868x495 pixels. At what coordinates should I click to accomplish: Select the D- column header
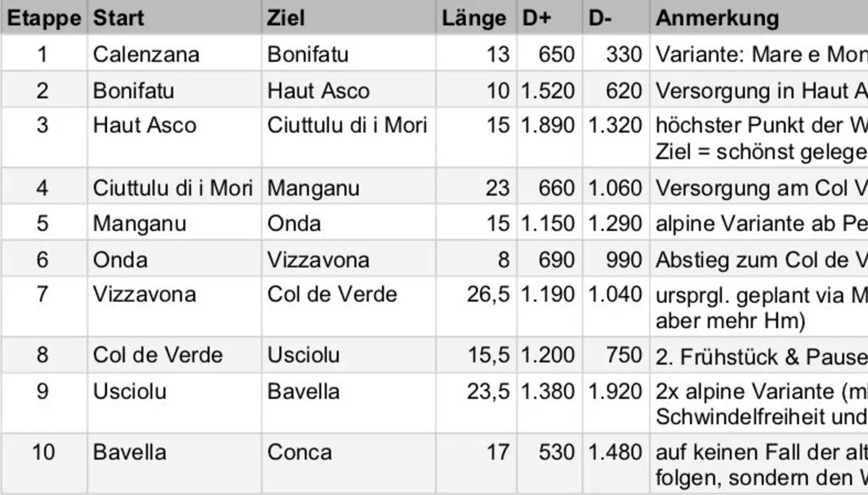600,18
